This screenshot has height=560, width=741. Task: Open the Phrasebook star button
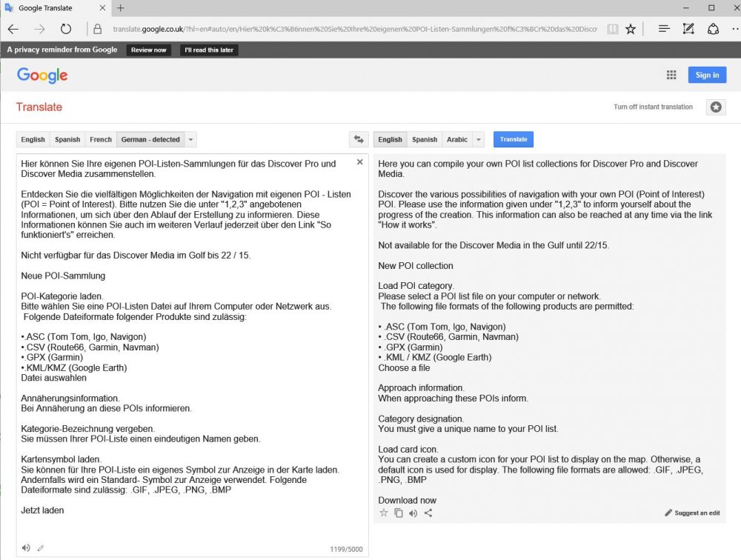(716, 107)
